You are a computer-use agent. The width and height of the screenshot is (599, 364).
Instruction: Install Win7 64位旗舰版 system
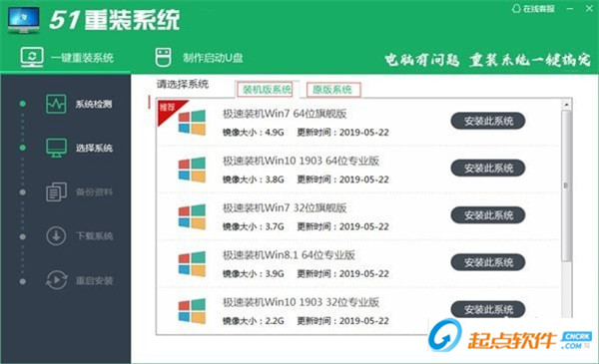(488, 121)
